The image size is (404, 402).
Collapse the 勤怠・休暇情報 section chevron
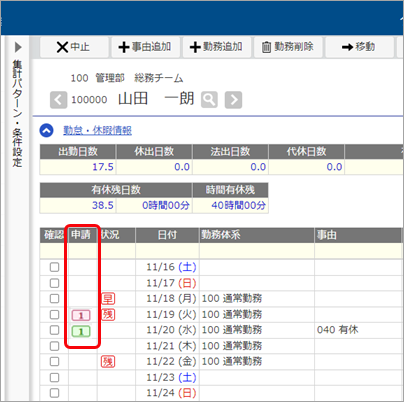[x=47, y=130]
